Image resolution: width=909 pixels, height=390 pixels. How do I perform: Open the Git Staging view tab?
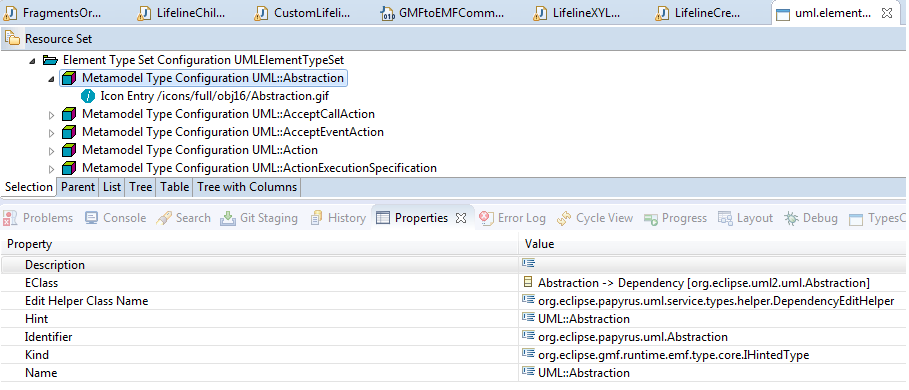(x=260, y=218)
